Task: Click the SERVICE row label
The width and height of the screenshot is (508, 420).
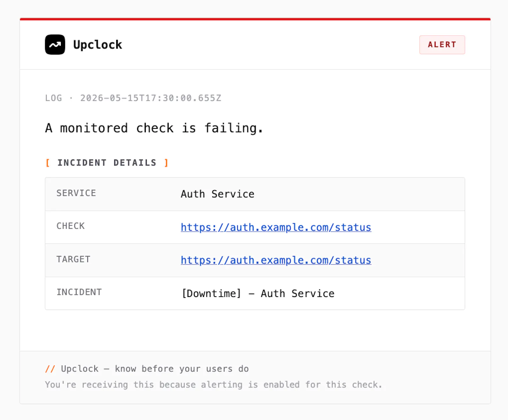Action: click(76, 193)
